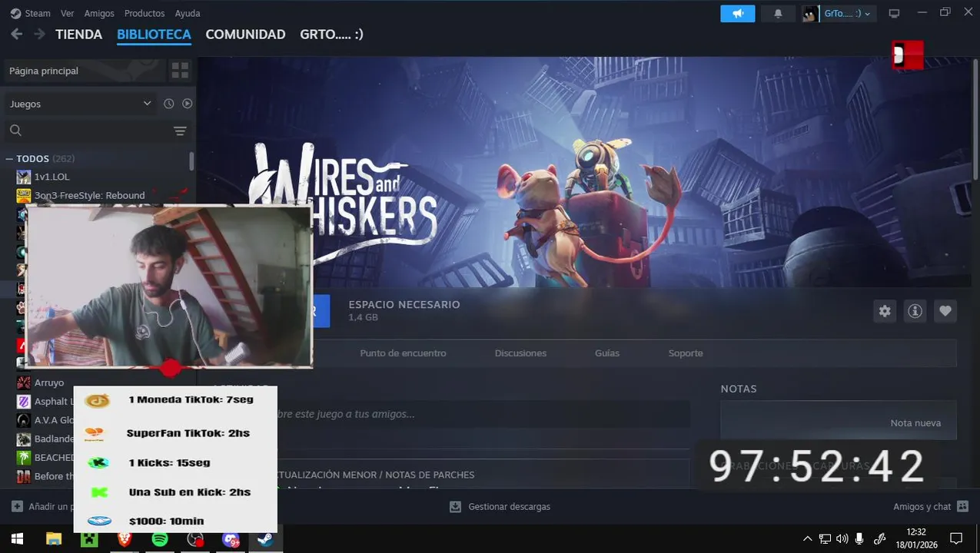Image resolution: width=980 pixels, height=553 pixels.
Task: Toggle favorite with the heart icon
Action: [x=945, y=311]
